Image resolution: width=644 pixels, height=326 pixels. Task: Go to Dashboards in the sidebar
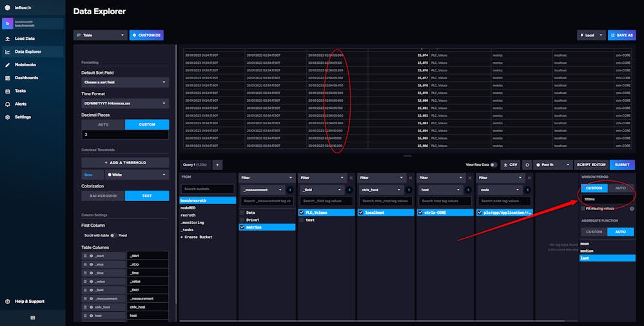click(26, 78)
